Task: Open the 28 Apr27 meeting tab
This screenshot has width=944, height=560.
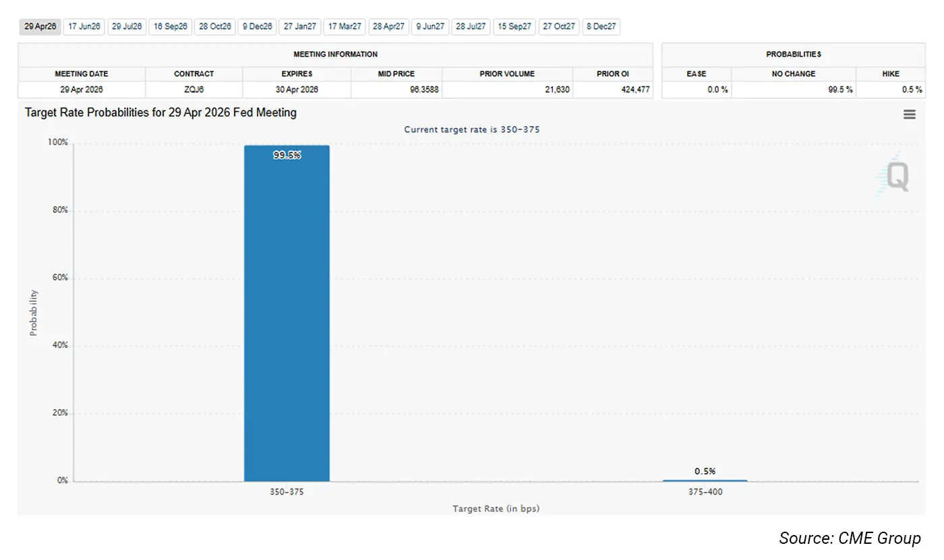Action: pyautogui.click(x=389, y=27)
